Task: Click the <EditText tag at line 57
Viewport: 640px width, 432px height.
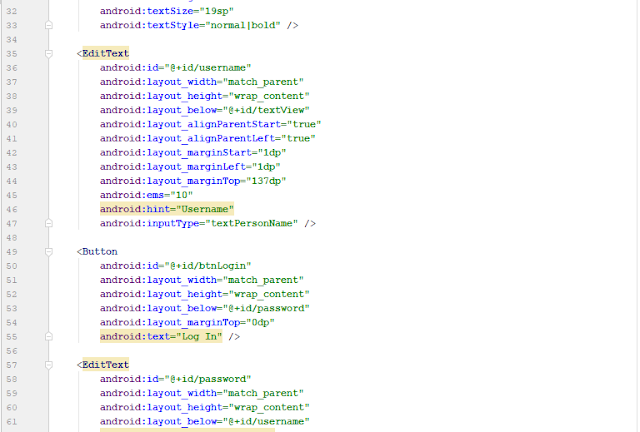Action: coord(102,365)
